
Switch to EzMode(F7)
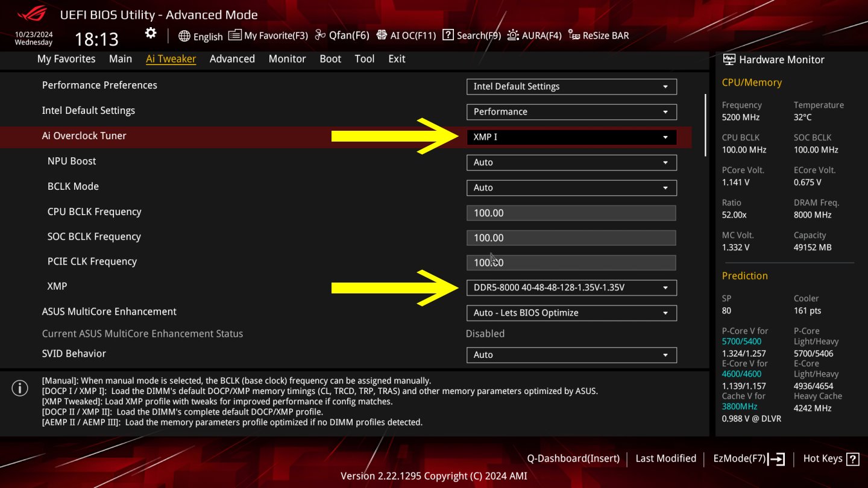point(749,458)
